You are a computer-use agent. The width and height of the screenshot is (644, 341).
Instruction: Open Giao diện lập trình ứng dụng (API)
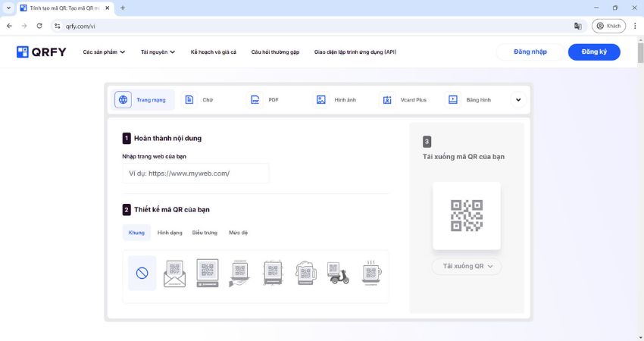(x=355, y=52)
